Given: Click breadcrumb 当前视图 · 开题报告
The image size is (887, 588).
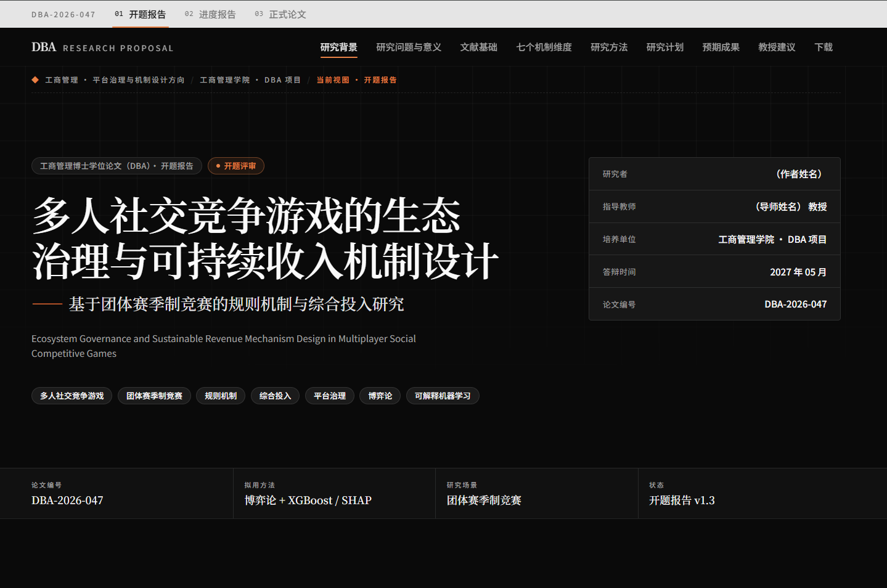Looking at the screenshot, I should coord(356,80).
